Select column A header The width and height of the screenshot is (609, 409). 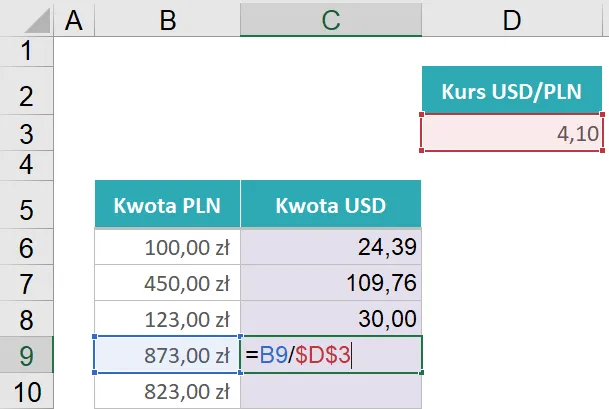pos(74,19)
